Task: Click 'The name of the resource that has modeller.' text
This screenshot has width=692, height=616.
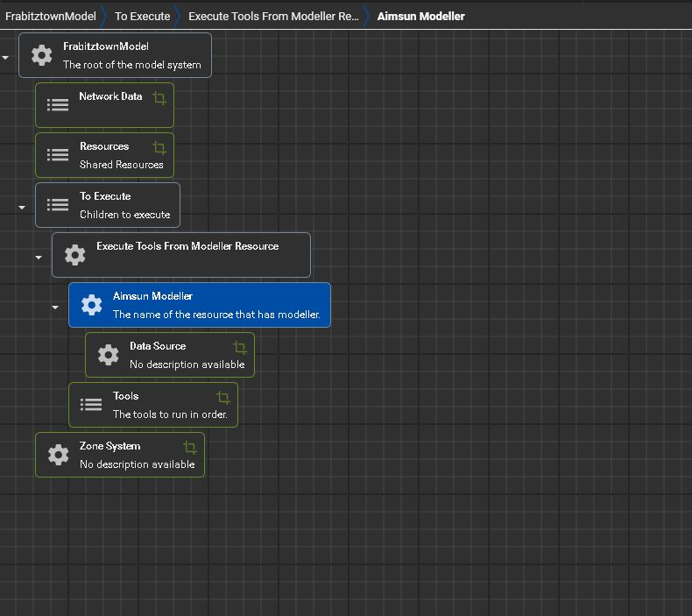Action: pos(216,314)
